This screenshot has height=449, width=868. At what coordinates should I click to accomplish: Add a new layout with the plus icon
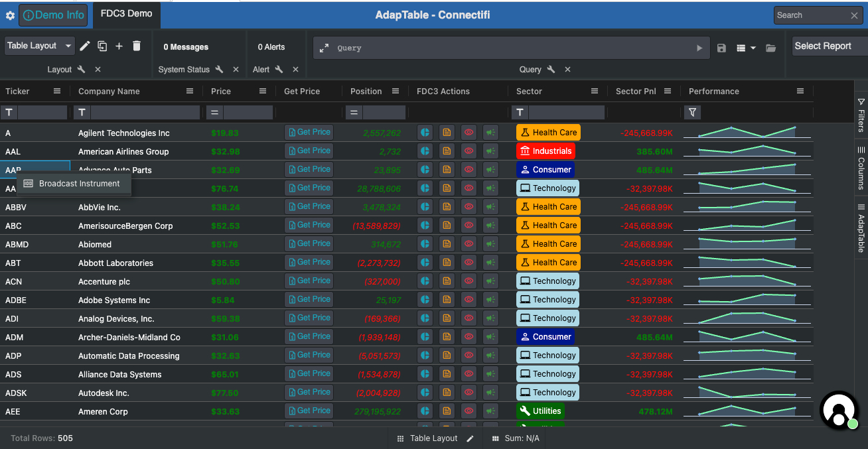coord(119,46)
